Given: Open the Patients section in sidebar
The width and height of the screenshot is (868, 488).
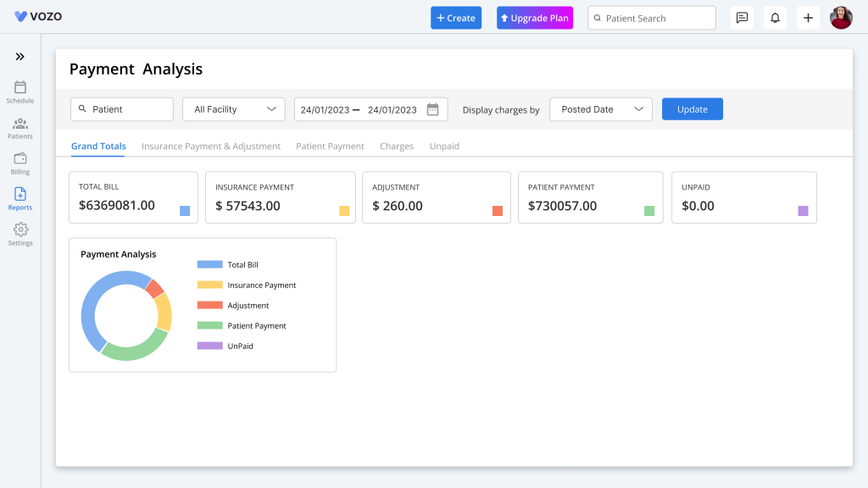Looking at the screenshot, I should (x=20, y=128).
